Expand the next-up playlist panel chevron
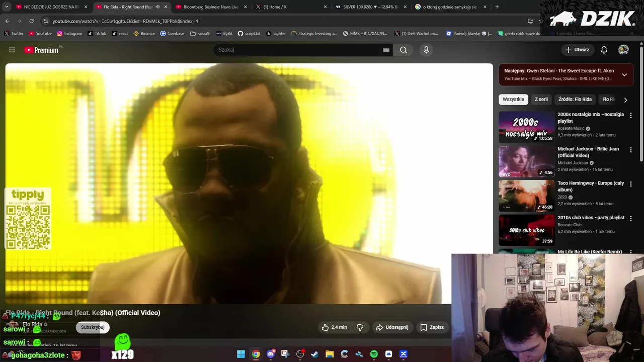The height and width of the screenshot is (362, 644). (x=624, y=75)
